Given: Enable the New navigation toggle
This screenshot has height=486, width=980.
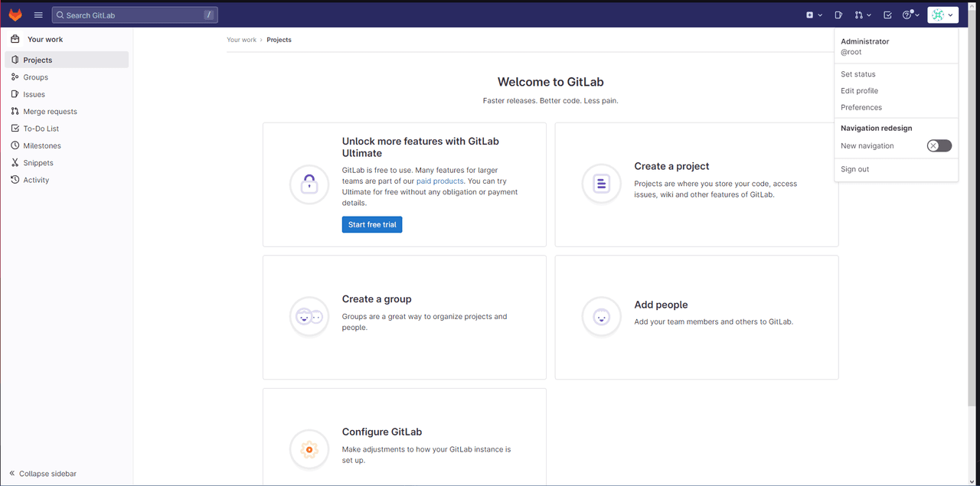Looking at the screenshot, I should [x=939, y=146].
